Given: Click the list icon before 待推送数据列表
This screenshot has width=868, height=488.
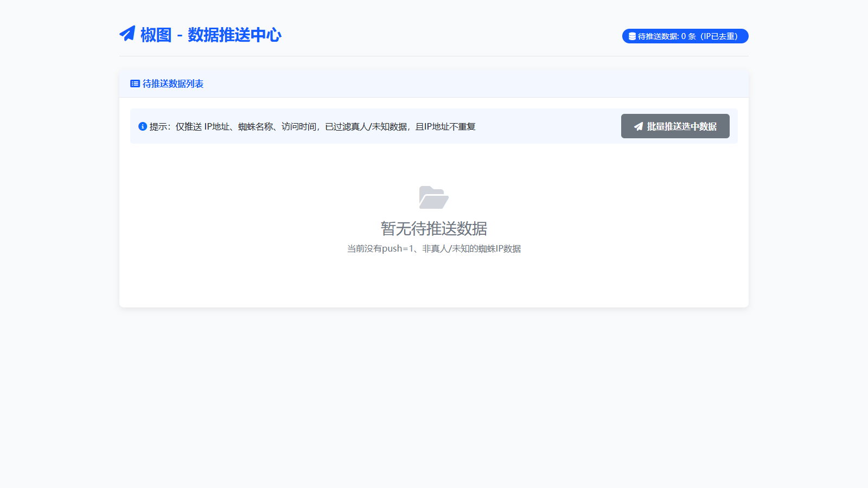Looking at the screenshot, I should coord(135,84).
